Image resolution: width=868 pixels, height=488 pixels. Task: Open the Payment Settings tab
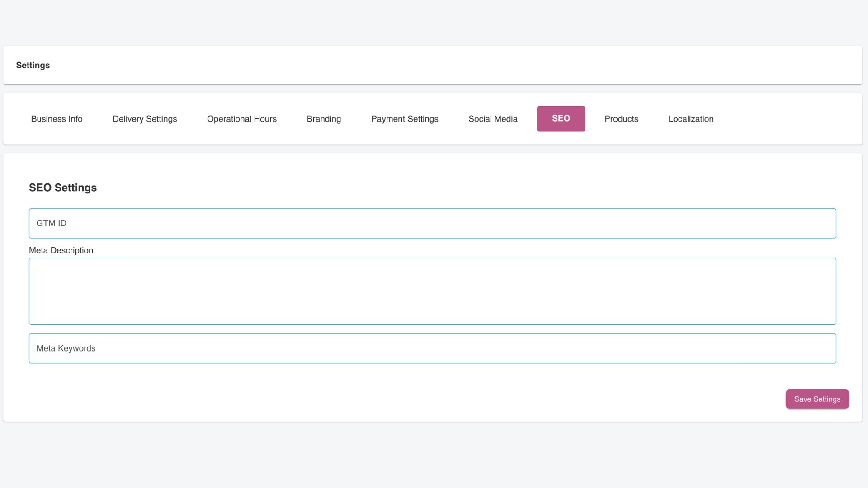pos(405,119)
